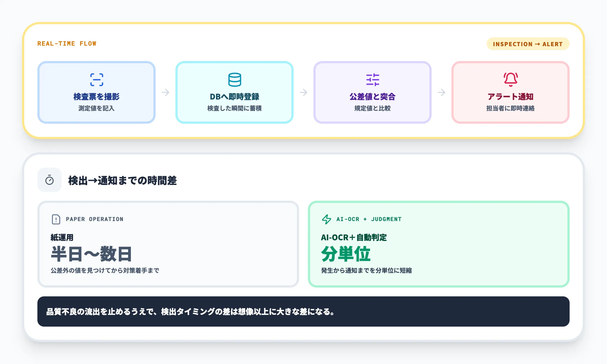Click the INSPECTION → ALERT badge
Image resolution: width=607 pixels, height=364 pixels.
click(x=528, y=44)
